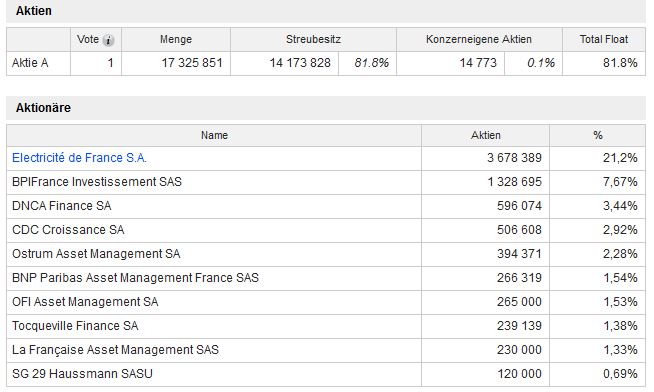
Task: Click the SG 29 Haussmann SASU row
Action: 326,374
